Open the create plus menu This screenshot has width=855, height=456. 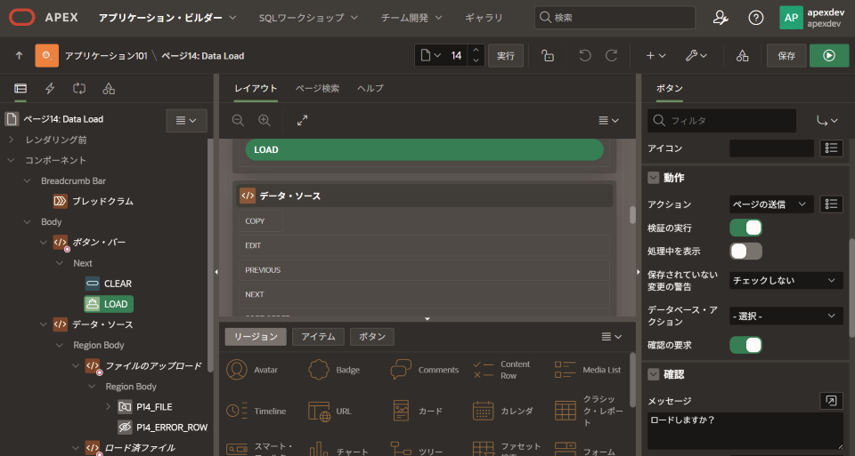coord(656,56)
